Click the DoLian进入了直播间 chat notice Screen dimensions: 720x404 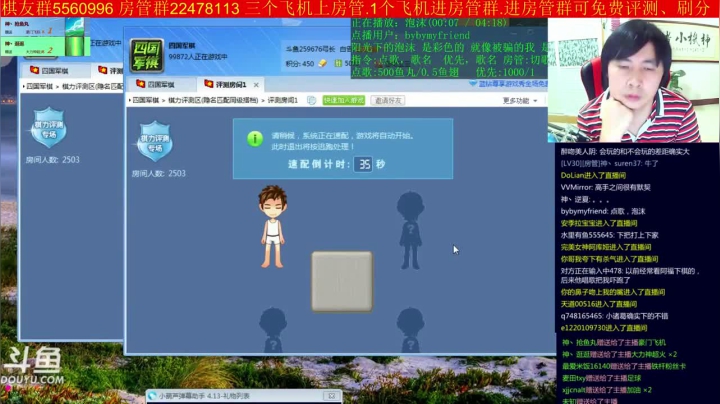(593, 175)
